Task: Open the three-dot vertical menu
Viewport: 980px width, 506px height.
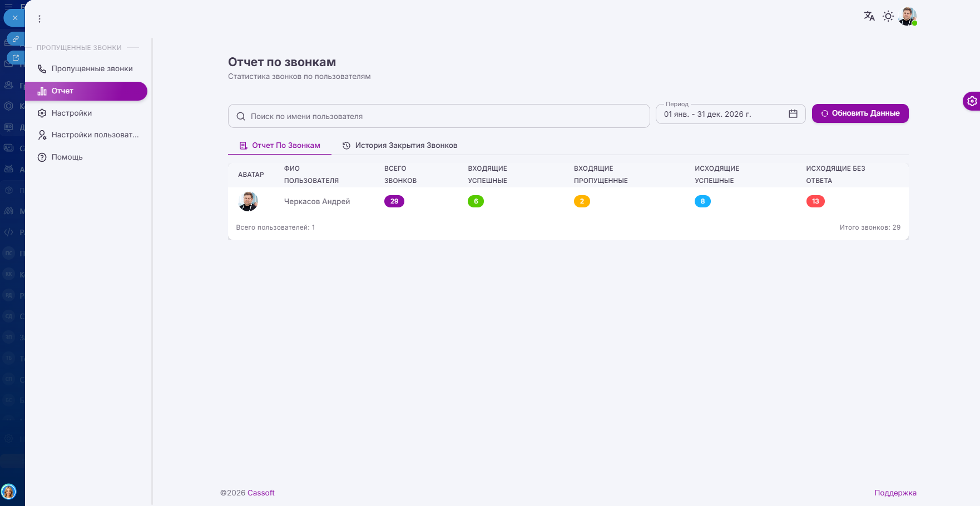Action: [x=39, y=19]
